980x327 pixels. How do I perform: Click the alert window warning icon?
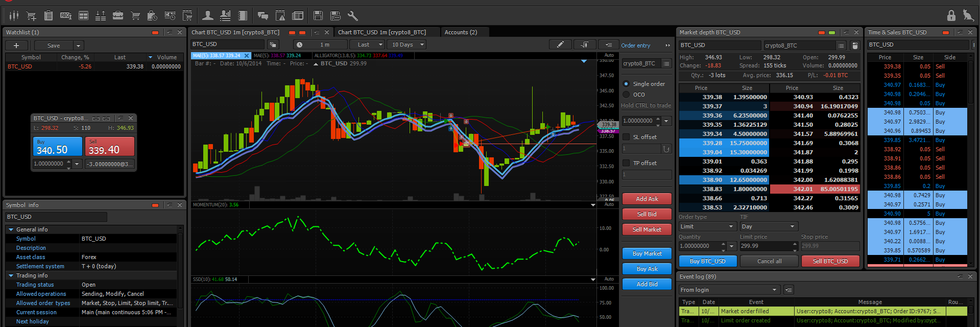pos(280,16)
